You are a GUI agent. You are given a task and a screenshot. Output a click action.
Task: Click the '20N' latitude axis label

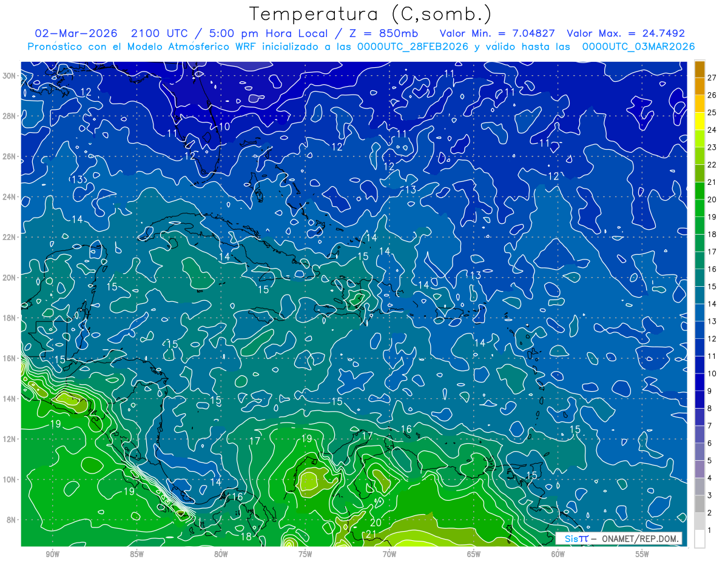click(x=10, y=278)
